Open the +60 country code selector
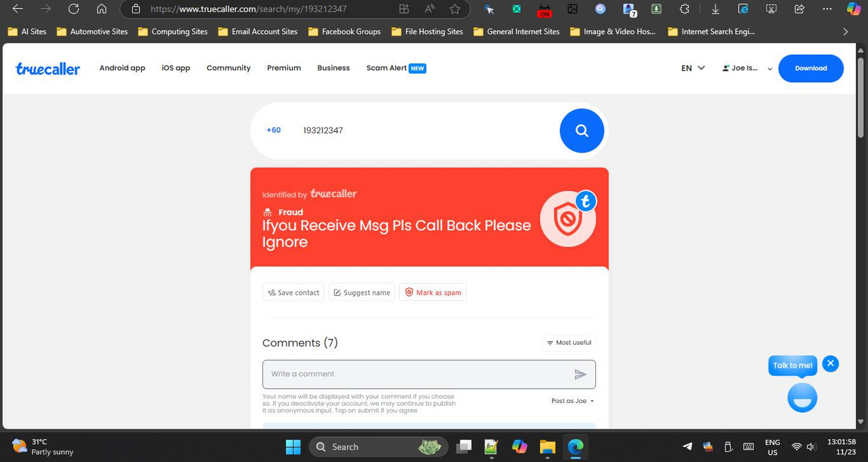 273,130
